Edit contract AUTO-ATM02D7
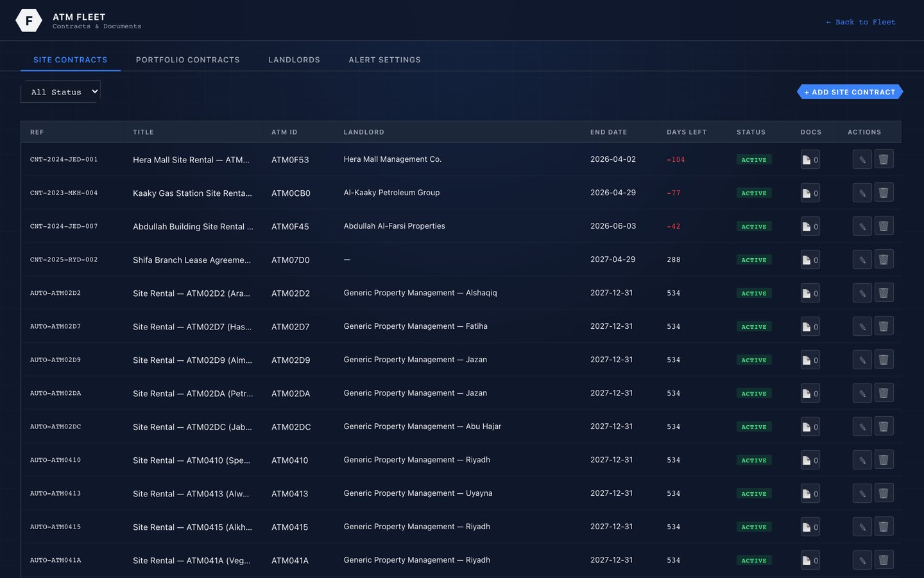Viewport: 924px width, 578px height. (862, 326)
